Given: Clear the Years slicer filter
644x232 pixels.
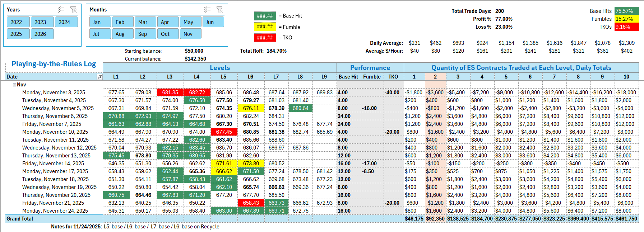Looking at the screenshot, I should pyautogui.click(x=73, y=10).
